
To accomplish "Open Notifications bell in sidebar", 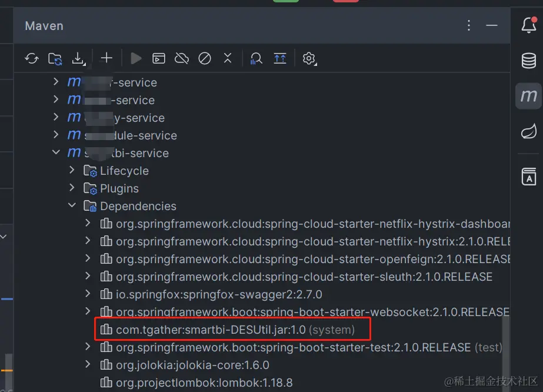I will tap(529, 25).
